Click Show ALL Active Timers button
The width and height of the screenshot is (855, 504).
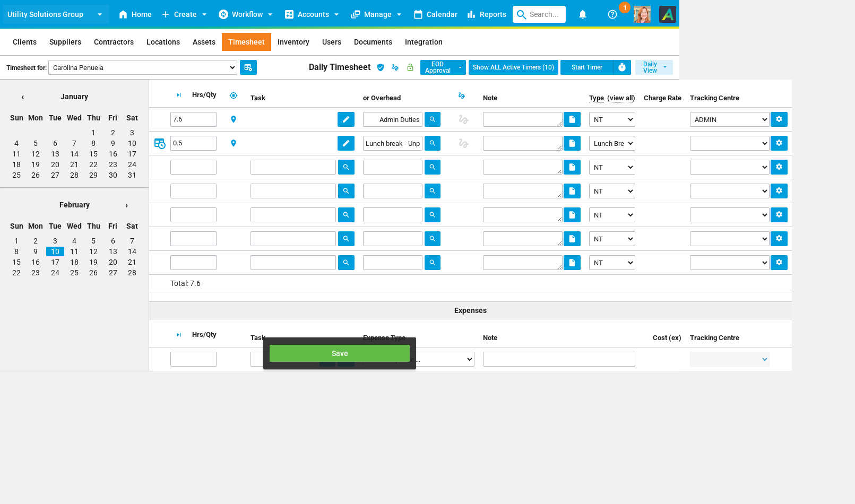pos(513,67)
